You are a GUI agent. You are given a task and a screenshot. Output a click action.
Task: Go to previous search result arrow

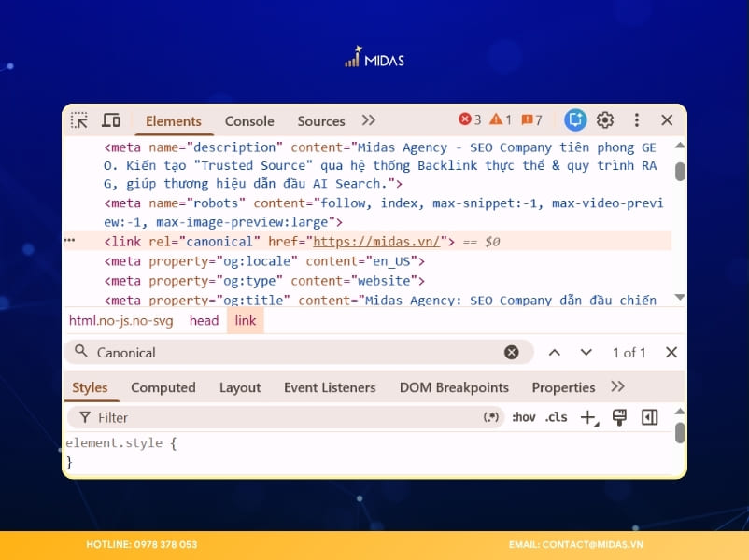(x=555, y=352)
